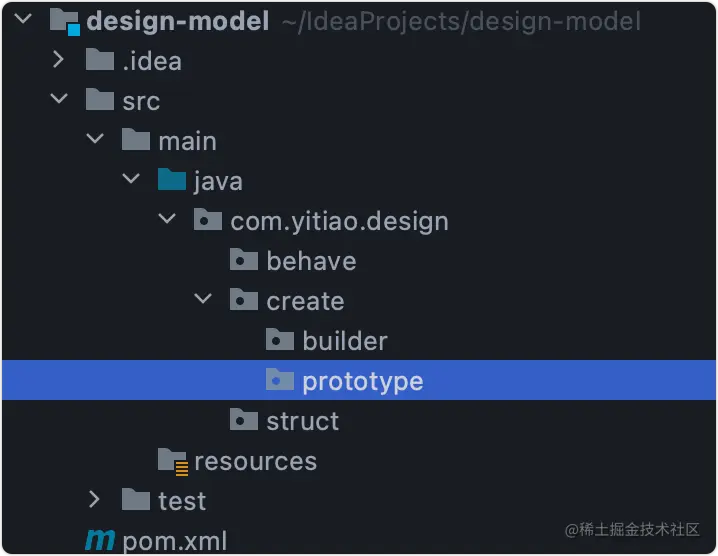Collapse the design-model project root
The image size is (718, 556).
pyautogui.click(x=23, y=19)
